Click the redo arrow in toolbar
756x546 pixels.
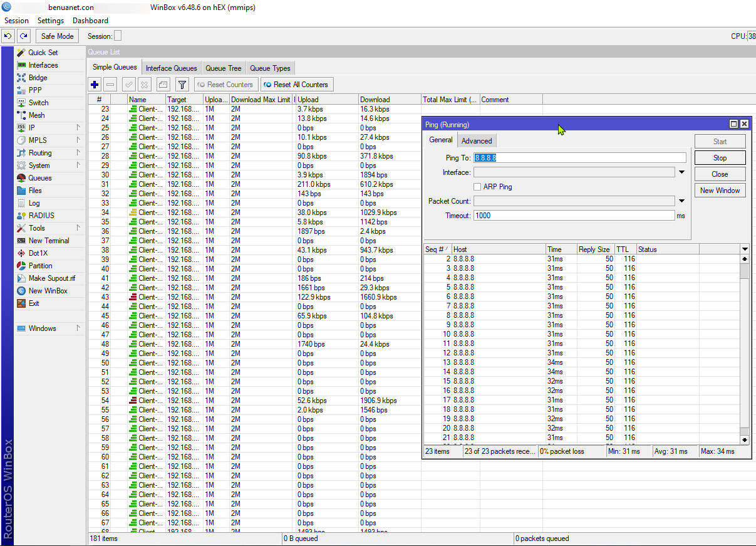tap(23, 36)
